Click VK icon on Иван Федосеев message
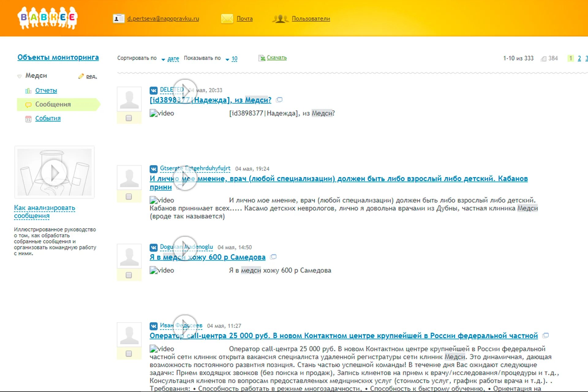The height and width of the screenshot is (392, 588). pyautogui.click(x=153, y=326)
